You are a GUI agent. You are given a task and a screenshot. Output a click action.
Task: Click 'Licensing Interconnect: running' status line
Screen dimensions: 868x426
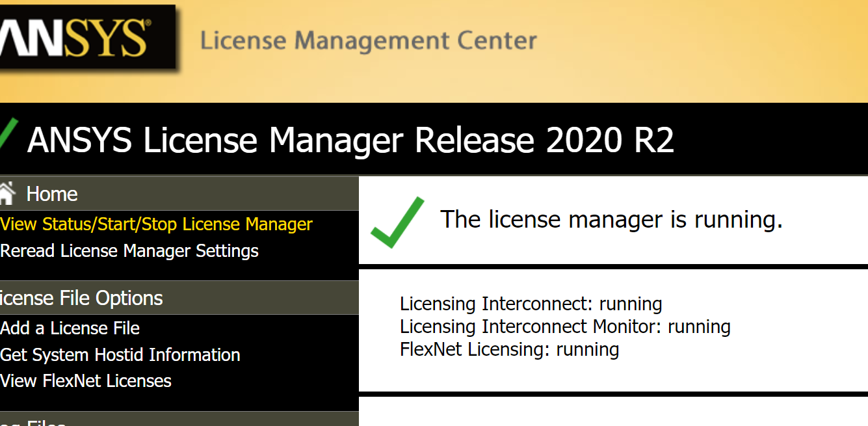coord(531,304)
